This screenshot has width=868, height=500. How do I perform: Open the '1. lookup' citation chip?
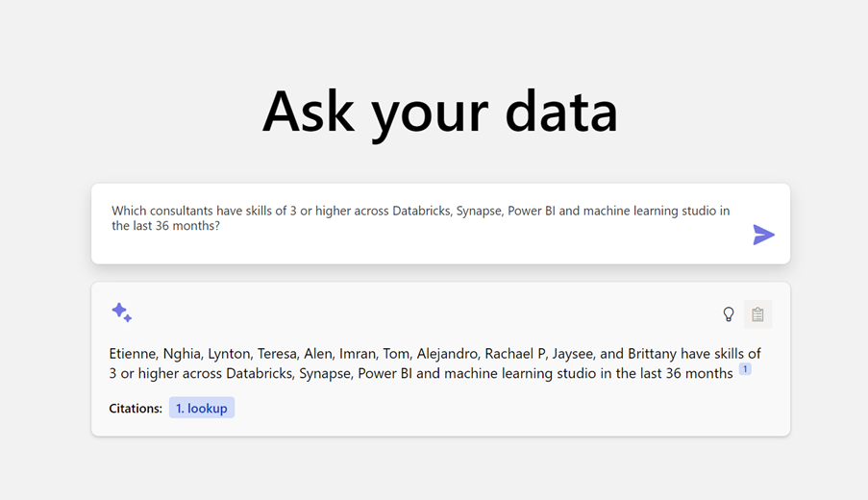pos(202,408)
